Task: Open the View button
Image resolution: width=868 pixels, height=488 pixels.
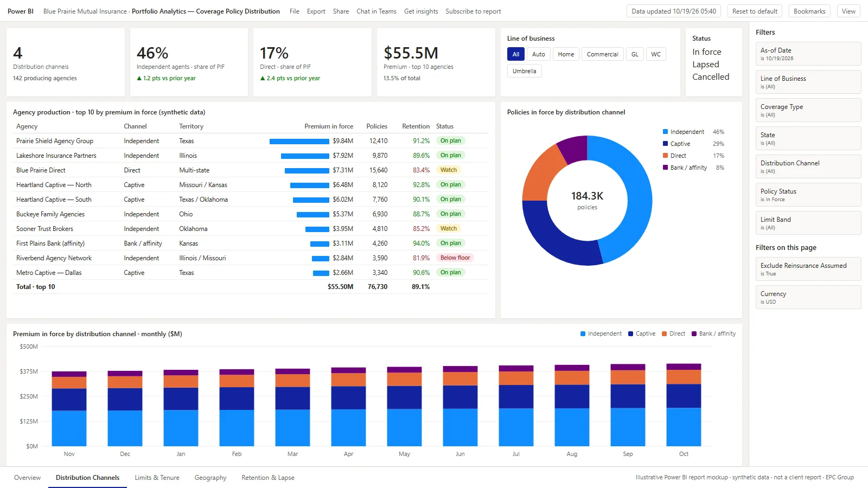Action: point(848,11)
